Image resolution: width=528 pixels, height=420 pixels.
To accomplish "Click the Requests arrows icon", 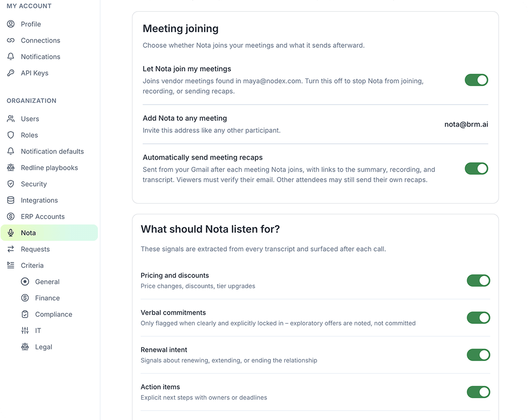I will pyautogui.click(x=11, y=249).
